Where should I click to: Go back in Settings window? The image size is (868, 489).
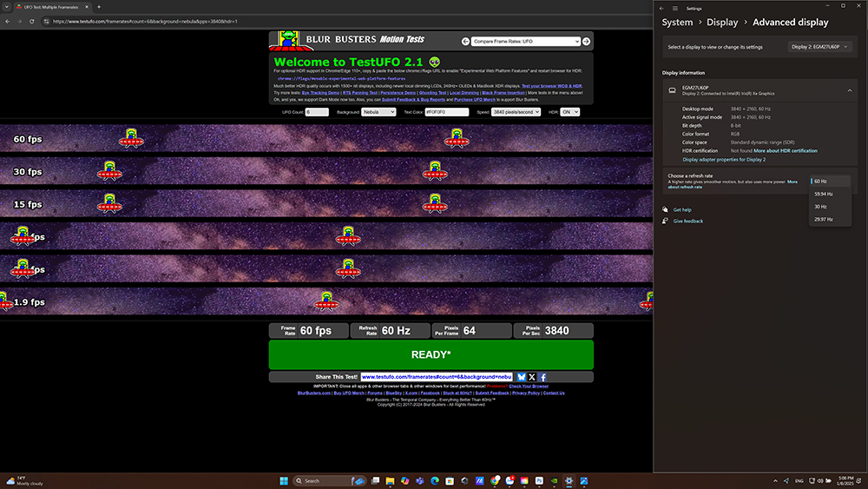point(661,9)
